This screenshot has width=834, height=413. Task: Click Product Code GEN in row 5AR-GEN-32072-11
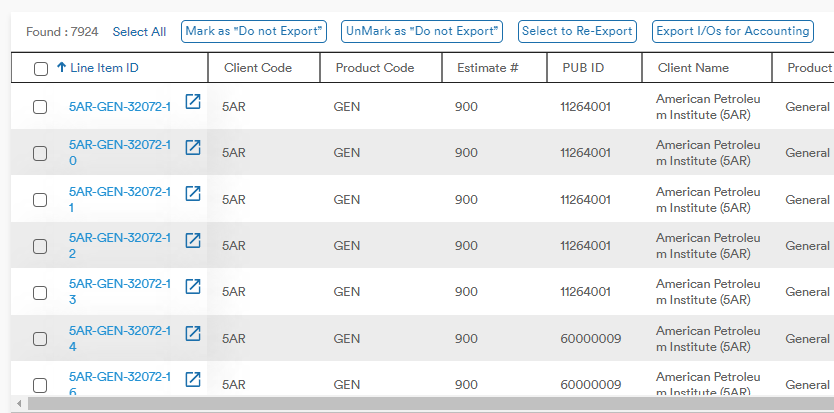(347, 200)
